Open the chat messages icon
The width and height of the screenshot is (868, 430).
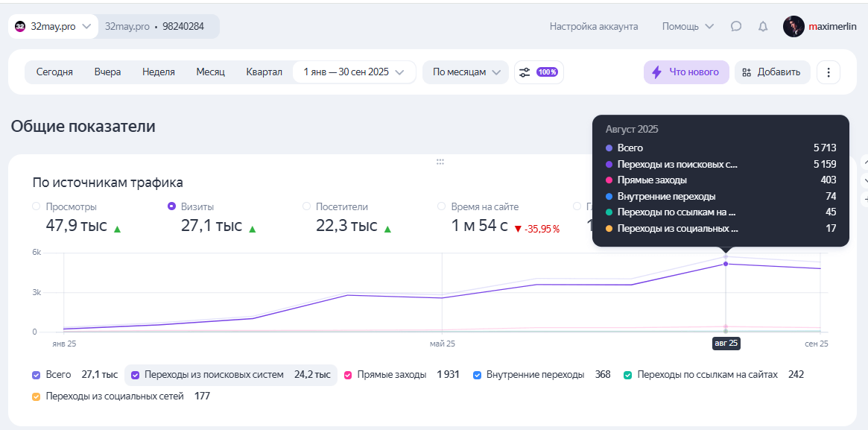coord(736,26)
